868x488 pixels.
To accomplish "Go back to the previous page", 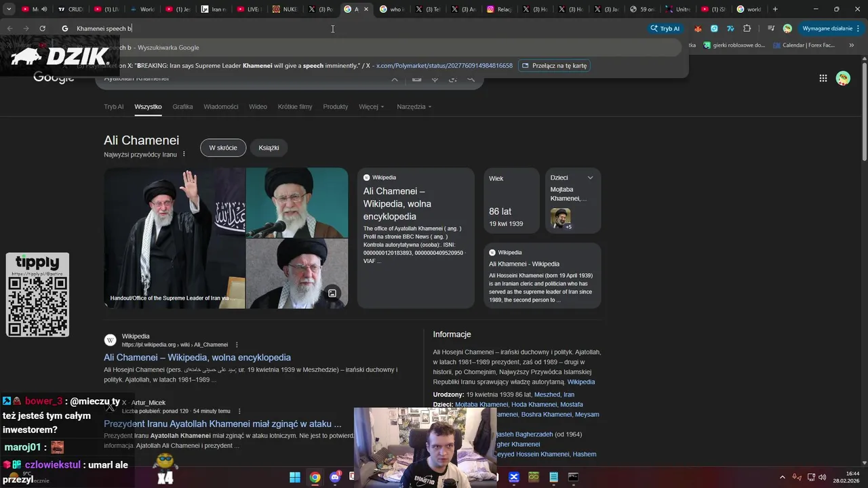I will tap(9, 28).
